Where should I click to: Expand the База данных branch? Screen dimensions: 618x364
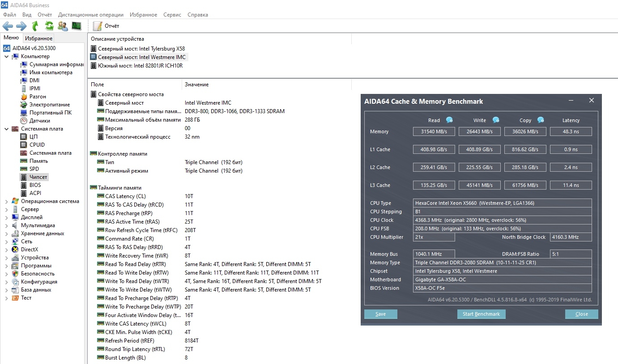(6, 290)
